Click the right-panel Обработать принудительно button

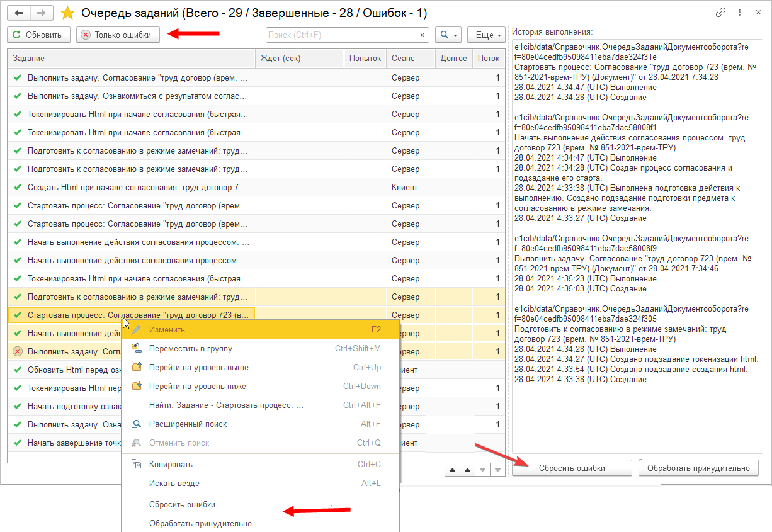click(x=698, y=468)
